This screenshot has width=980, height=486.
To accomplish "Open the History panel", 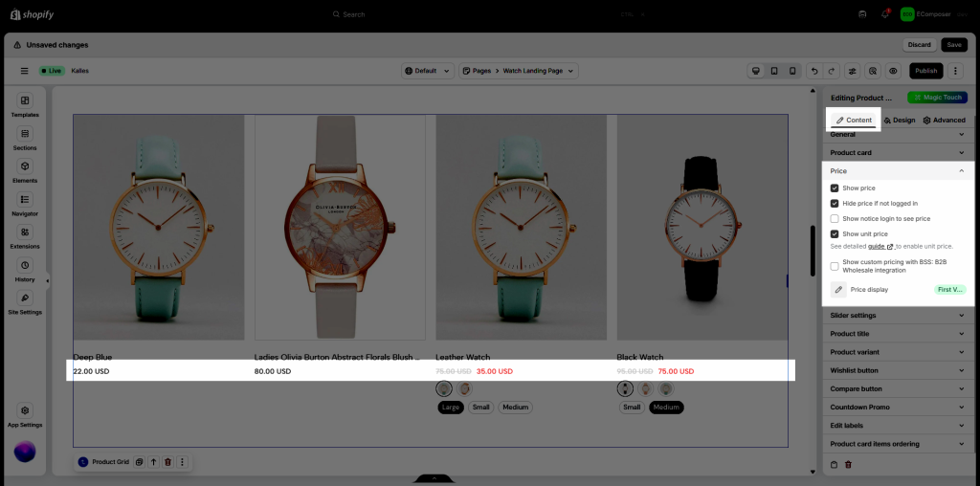I will [25, 269].
